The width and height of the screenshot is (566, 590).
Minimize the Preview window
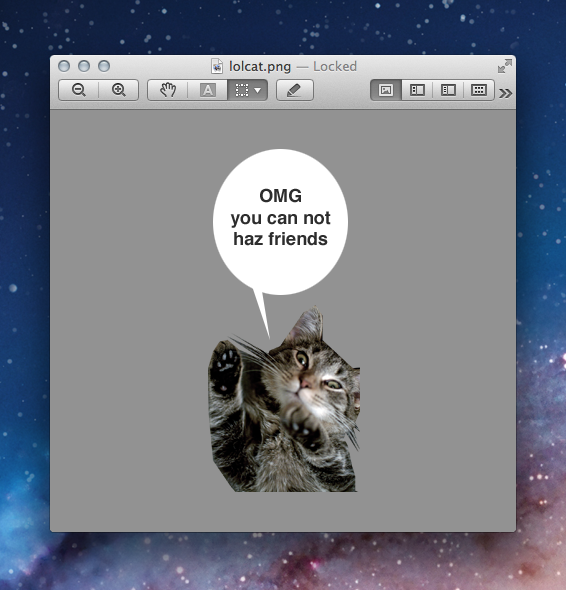pos(84,66)
